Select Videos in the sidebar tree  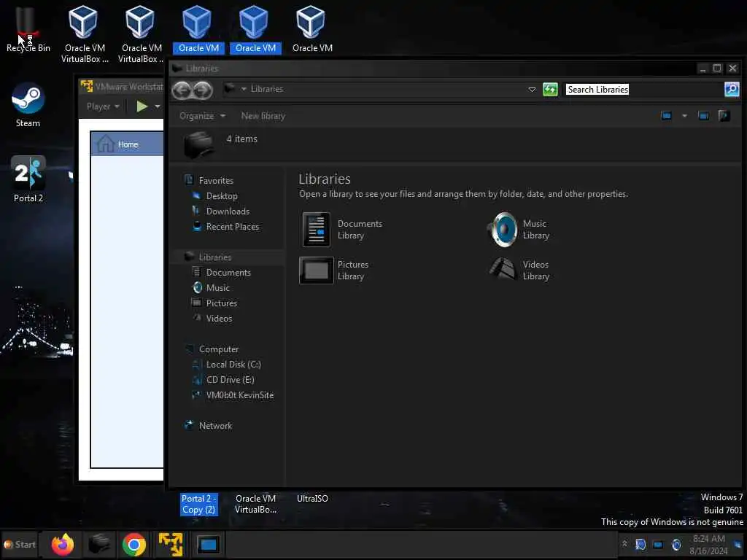(x=219, y=318)
